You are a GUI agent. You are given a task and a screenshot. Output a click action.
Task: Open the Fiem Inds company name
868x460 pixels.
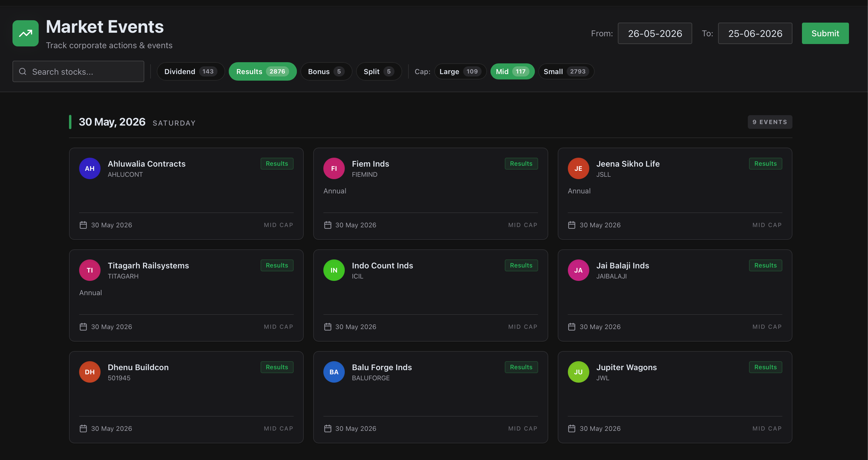click(370, 164)
